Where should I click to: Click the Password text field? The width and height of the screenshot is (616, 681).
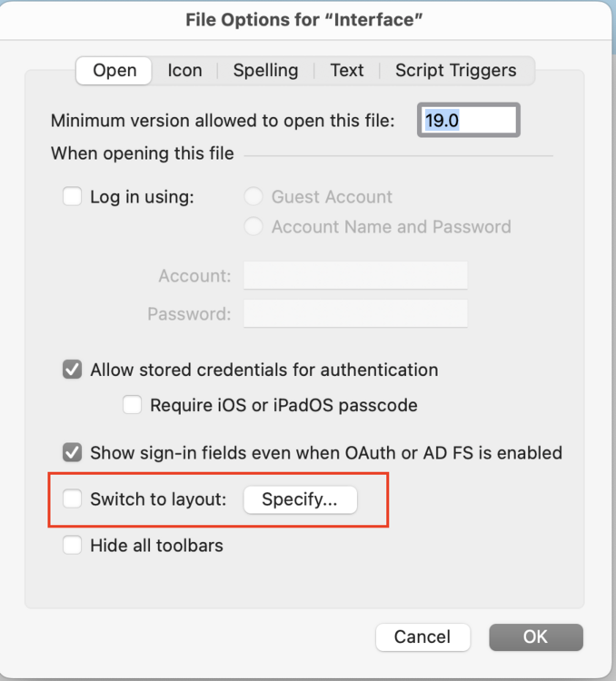(x=355, y=314)
